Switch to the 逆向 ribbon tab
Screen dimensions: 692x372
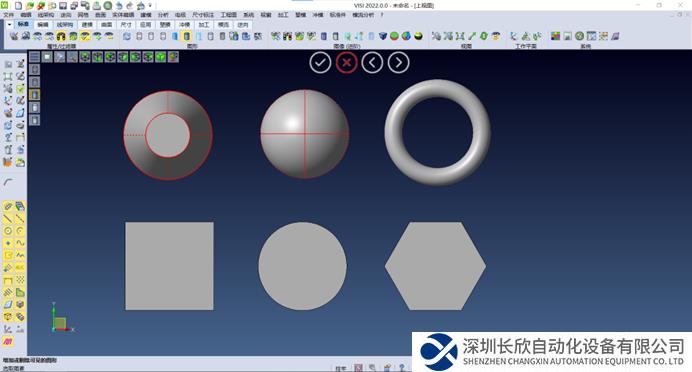click(x=243, y=25)
